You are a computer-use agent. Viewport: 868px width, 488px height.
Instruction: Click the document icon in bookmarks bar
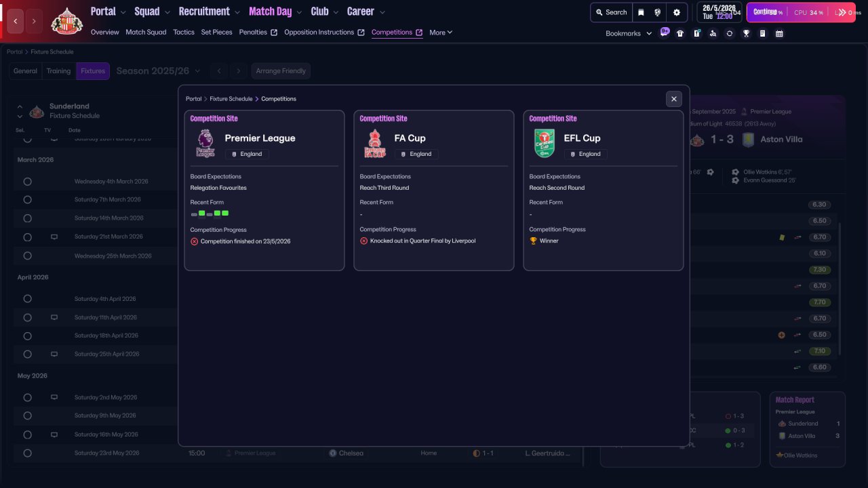(x=763, y=33)
